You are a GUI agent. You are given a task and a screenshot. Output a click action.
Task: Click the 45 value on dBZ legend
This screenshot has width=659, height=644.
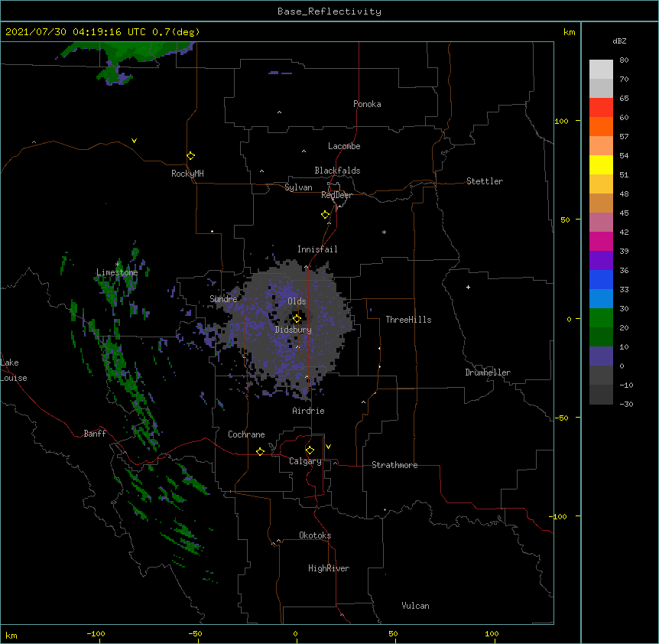coord(624,213)
